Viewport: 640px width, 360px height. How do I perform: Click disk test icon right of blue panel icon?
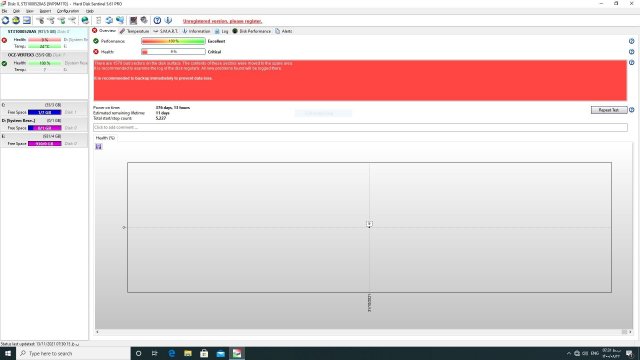[40, 20]
